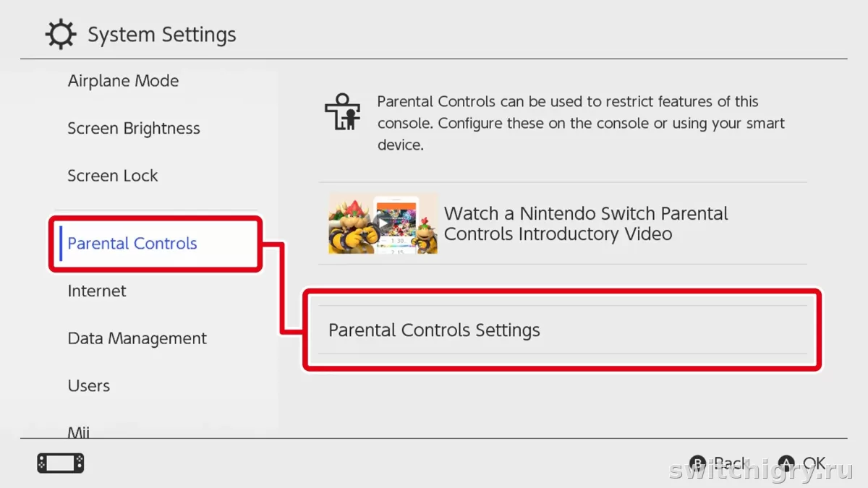Open the Bowser Parental Controls video thumbnail
Image resolution: width=868 pixels, height=488 pixels.
coord(383,223)
